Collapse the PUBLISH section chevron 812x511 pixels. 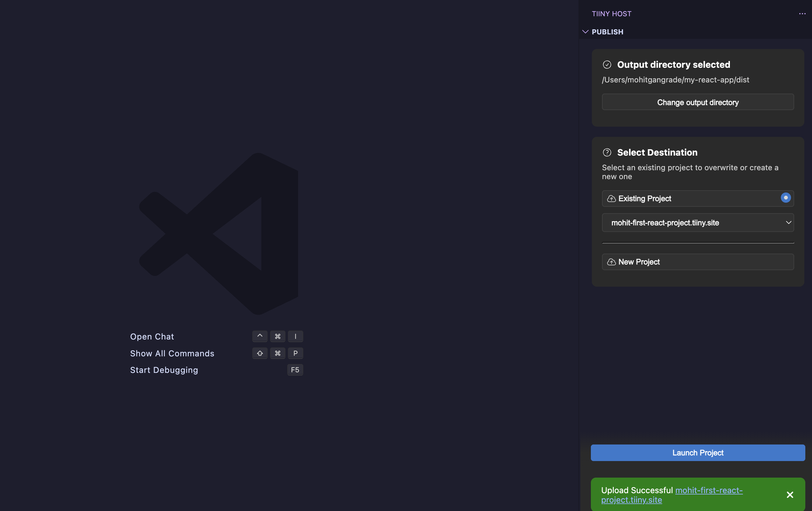coord(585,32)
